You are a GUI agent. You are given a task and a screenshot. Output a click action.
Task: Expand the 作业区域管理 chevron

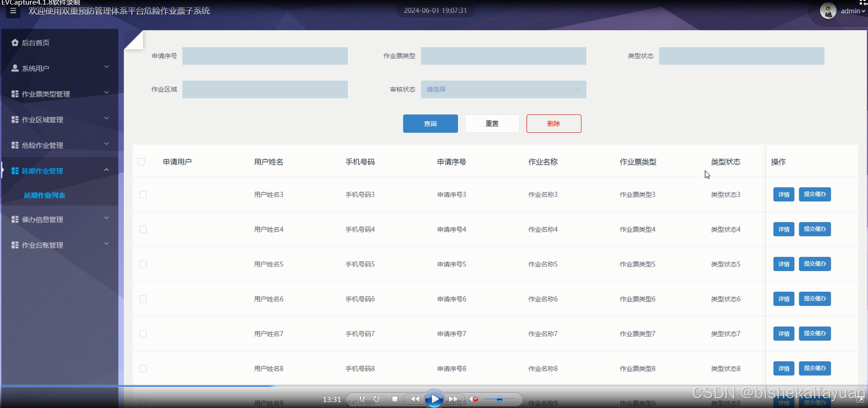point(106,118)
